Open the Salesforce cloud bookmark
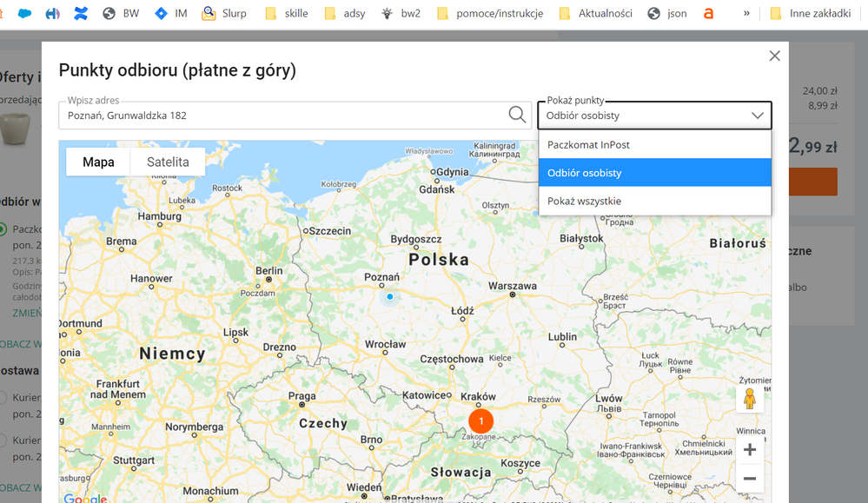868x503 pixels. click(24, 13)
